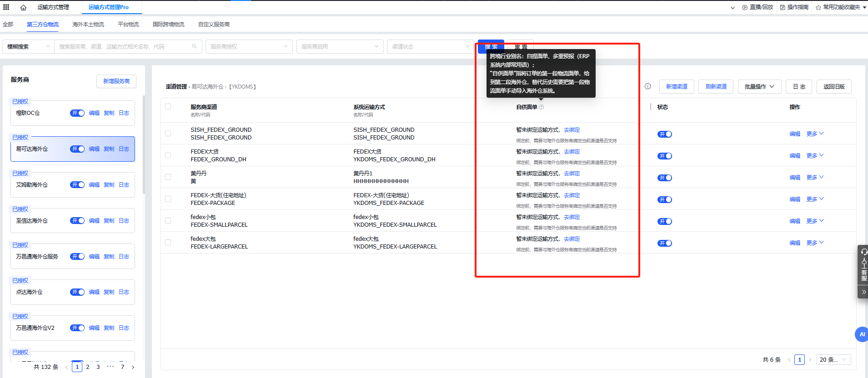Click the 自供面单 help question icon
Viewport: 868px width, 378px height.
pyautogui.click(x=541, y=107)
